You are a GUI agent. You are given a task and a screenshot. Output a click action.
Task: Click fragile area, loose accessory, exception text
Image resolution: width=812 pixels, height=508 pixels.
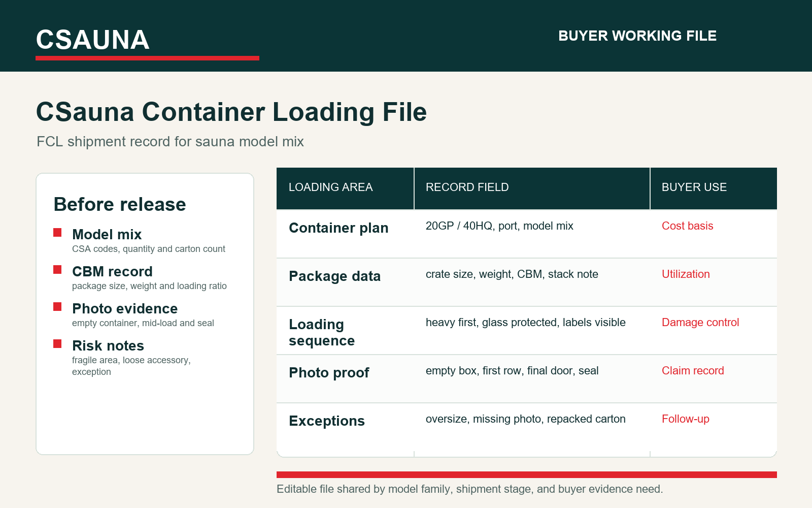click(131, 366)
